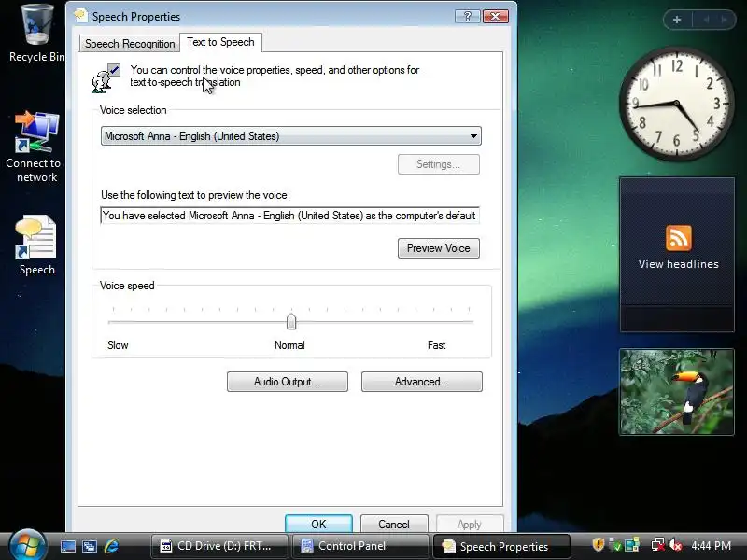Click the Speech Properties title bar icon
This screenshot has height=560, width=747.
point(80,16)
